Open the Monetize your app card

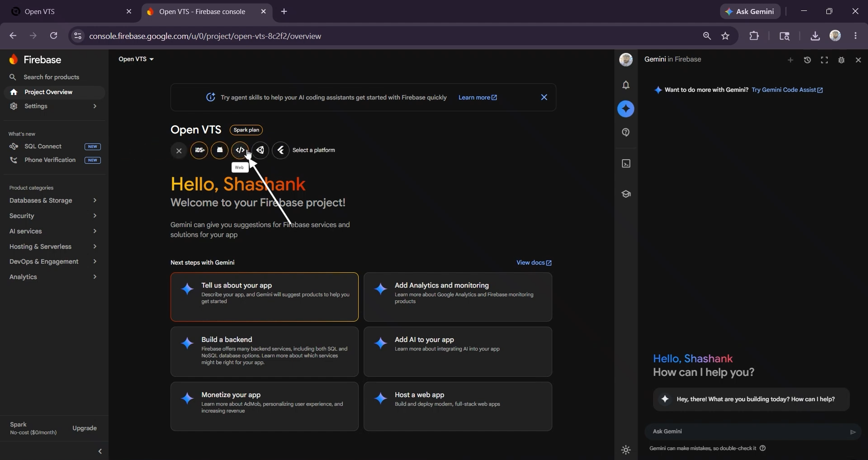coord(265,407)
